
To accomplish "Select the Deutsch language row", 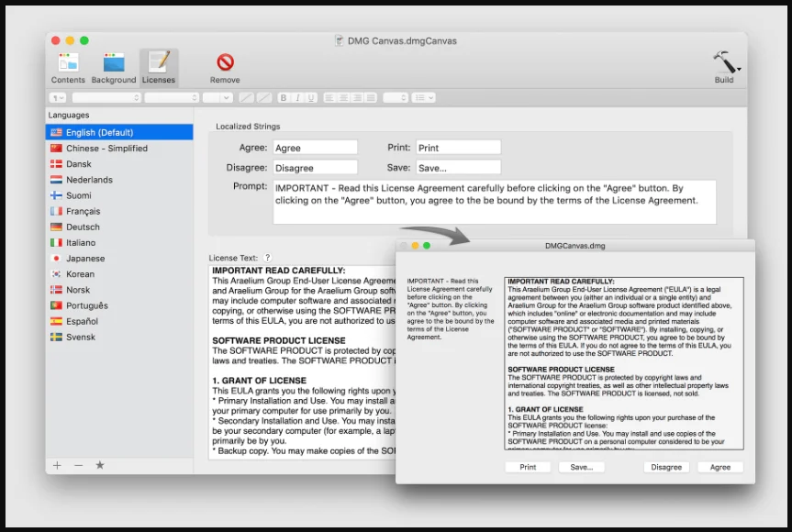I will [x=119, y=227].
